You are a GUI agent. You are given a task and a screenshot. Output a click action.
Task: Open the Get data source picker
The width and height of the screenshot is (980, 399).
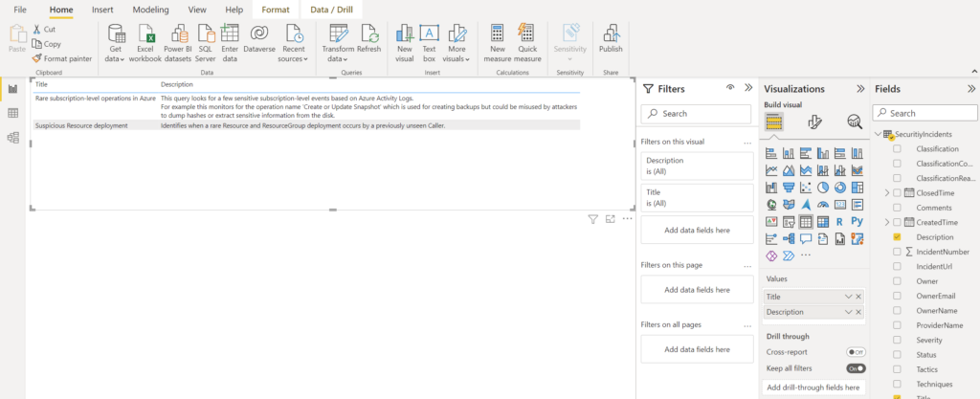(116, 42)
